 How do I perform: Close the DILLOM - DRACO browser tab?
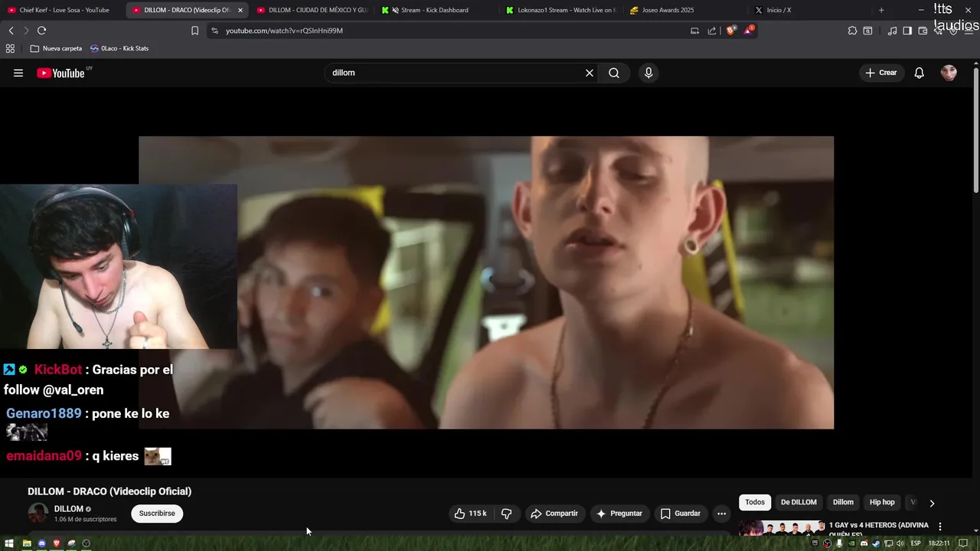coord(240,10)
